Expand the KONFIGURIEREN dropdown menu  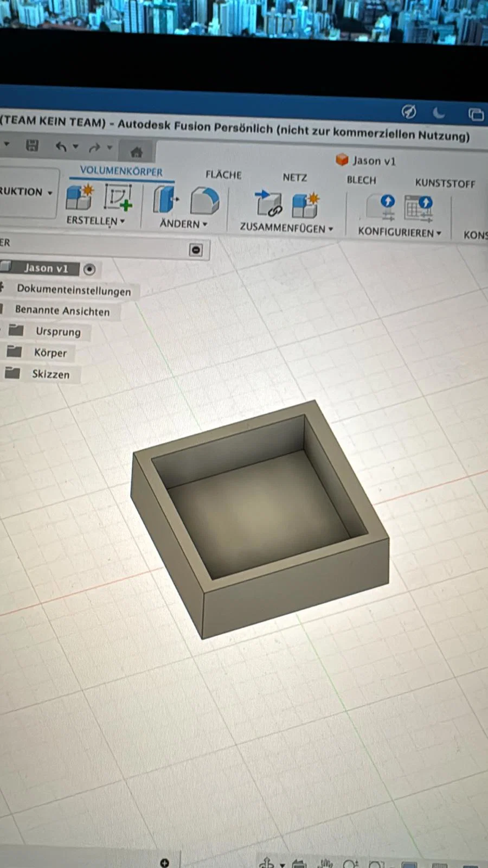(x=400, y=232)
